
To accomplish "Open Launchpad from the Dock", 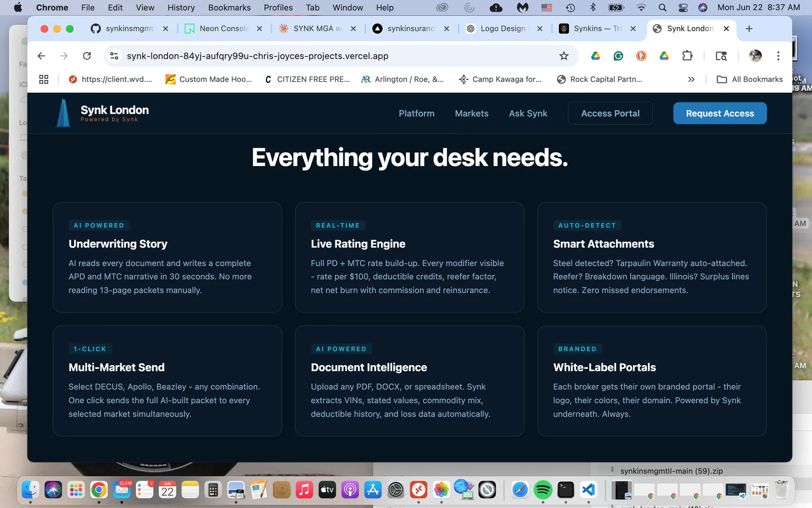I will (x=76, y=490).
